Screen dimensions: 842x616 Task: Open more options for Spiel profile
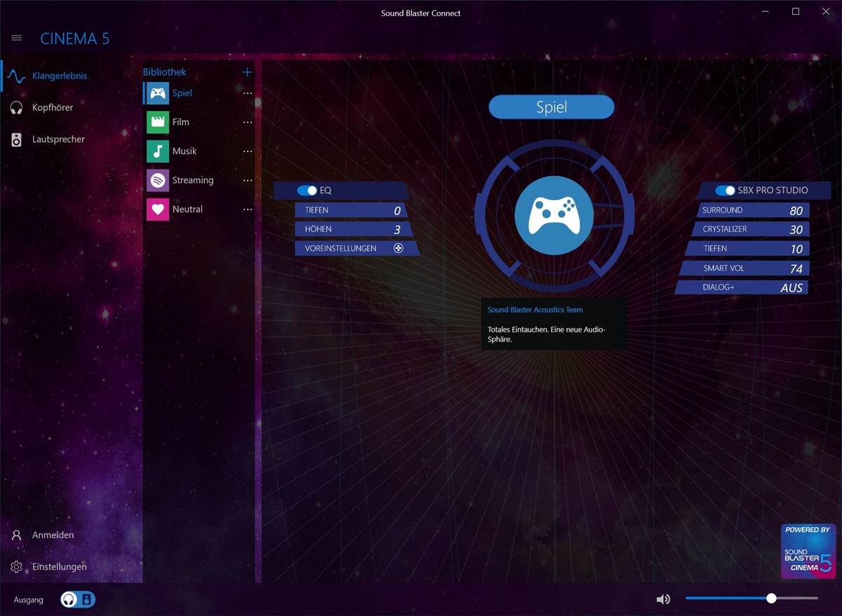point(247,93)
